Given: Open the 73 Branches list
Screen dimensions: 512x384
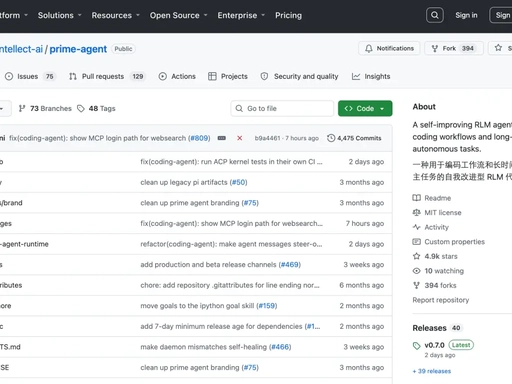Looking at the screenshot, I should [45, 108].
